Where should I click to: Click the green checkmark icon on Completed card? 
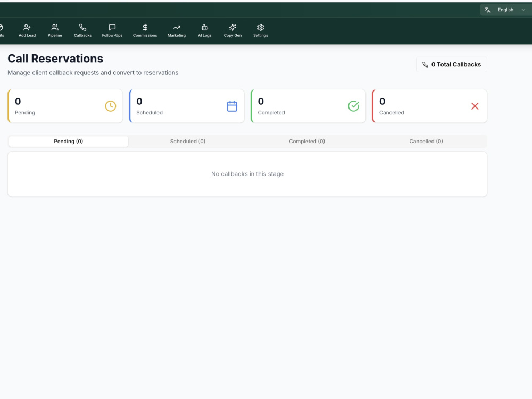pyautogui.click(x=354, y=106)
